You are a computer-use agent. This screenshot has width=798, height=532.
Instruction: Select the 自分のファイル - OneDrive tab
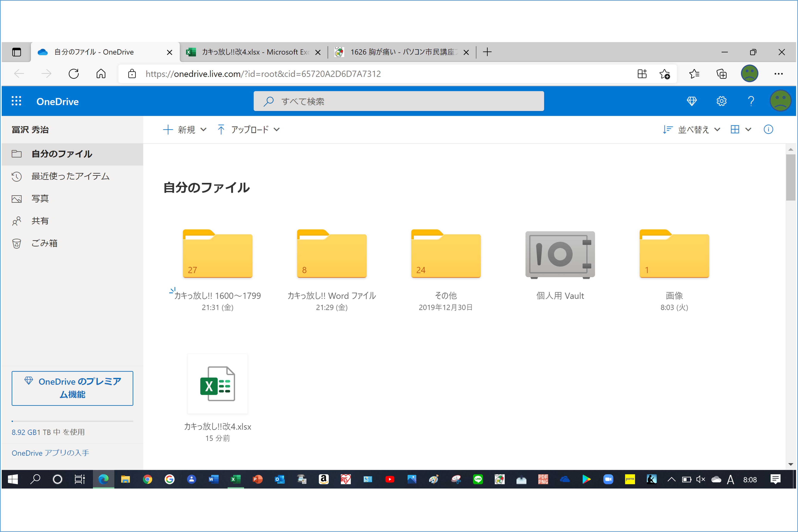coord(105,52)
